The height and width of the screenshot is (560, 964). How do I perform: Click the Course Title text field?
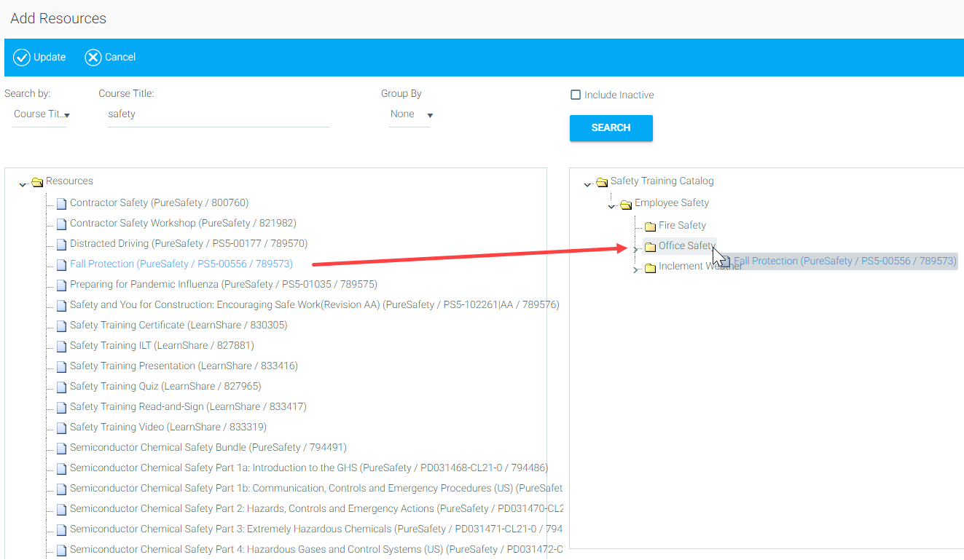[x=218, y=114]
